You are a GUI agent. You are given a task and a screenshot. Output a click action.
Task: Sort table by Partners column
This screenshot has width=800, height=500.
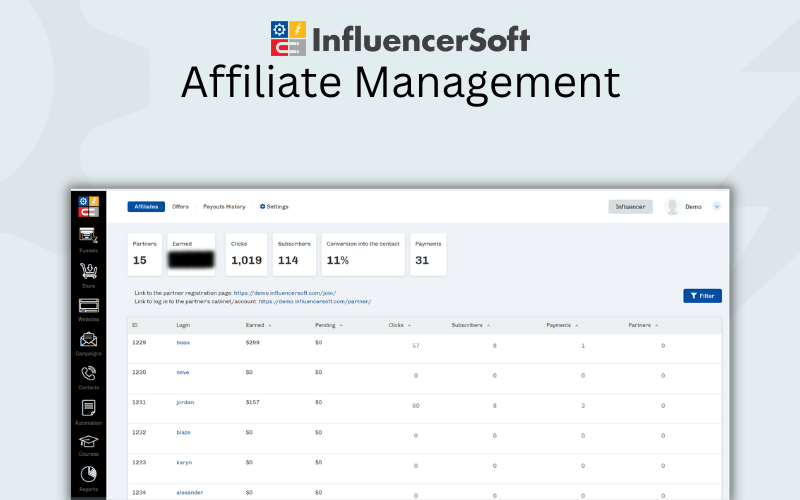643,326
